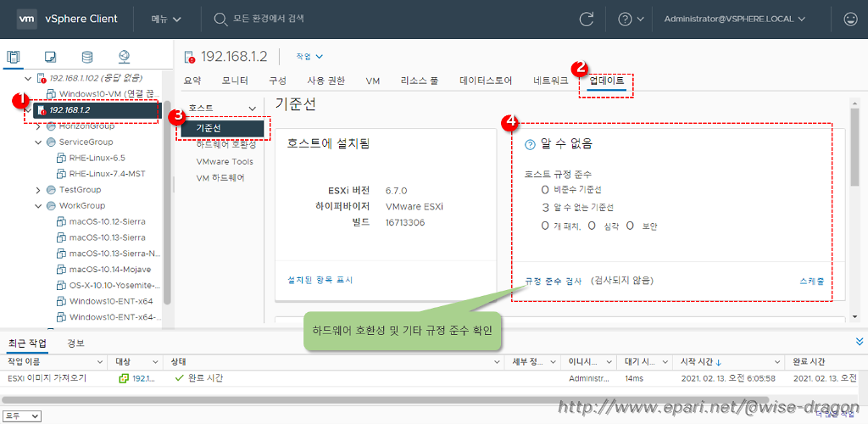Switch to the 경보 tab

coord(75,343)
